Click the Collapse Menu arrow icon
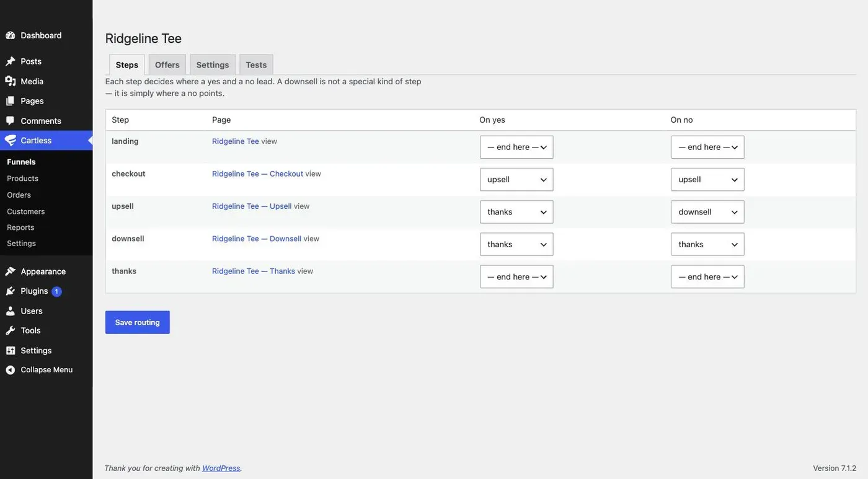Image resolution: width=868 pixels, height=479 pixels. (x=11, y=370)
